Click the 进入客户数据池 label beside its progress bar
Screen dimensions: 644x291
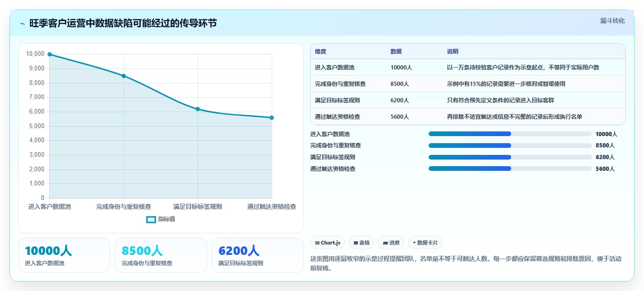330,134
